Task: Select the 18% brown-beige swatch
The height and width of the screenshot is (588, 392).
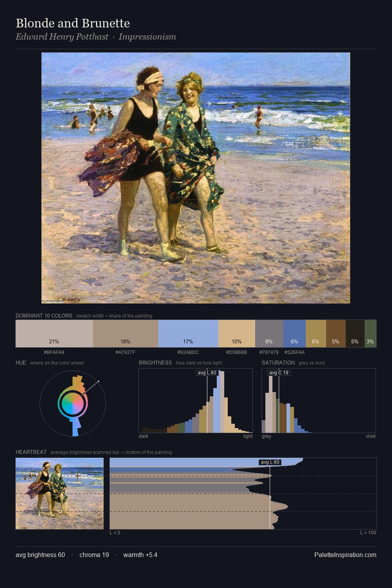Action: tap(125, 334)
